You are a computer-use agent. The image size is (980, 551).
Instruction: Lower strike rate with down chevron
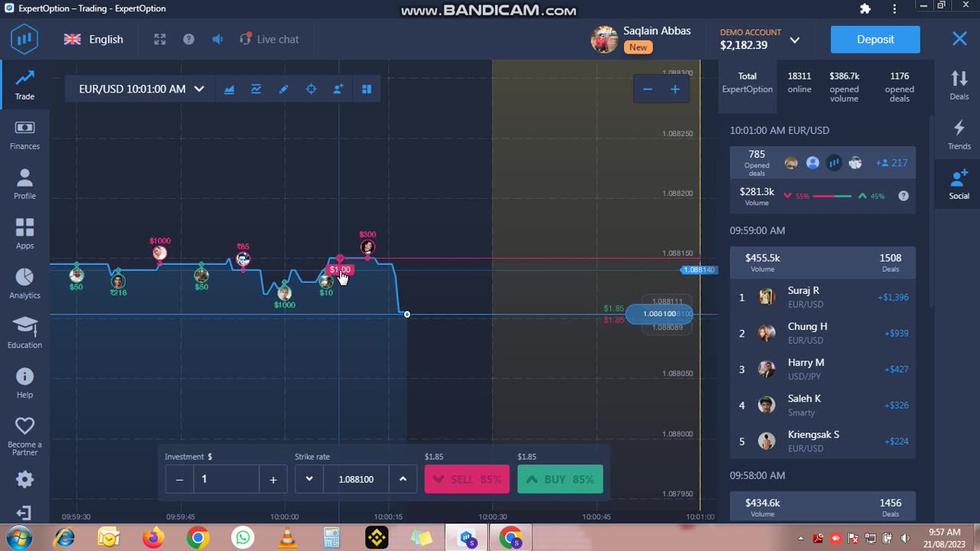click(309, 479)
